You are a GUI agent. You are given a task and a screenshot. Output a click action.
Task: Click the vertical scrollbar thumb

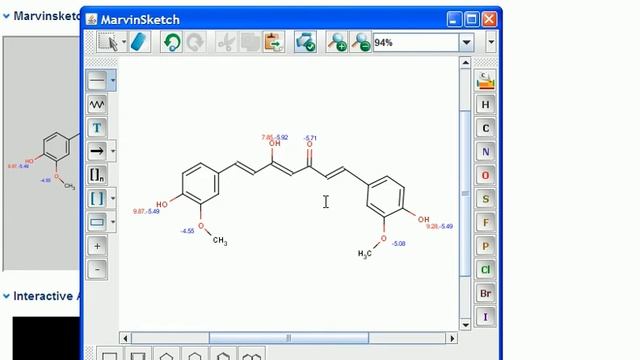(465, 193)
